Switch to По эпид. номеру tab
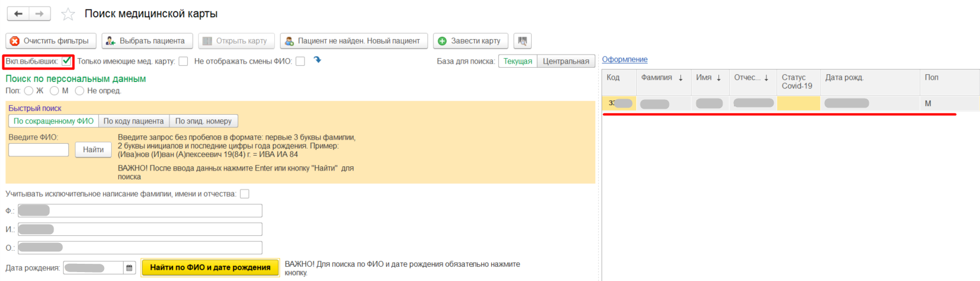The width and height of the screenshot is (980, 281). click(x=203, y=121)
